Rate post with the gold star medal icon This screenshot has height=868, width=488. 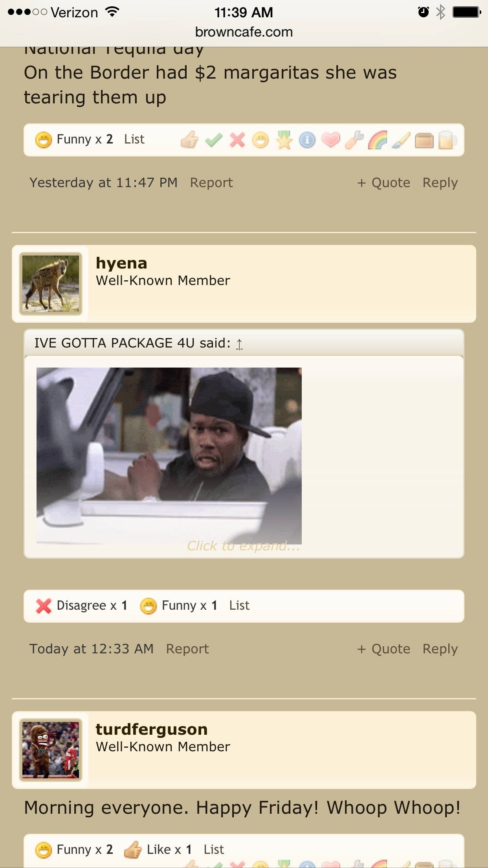[x=284, y=140]
